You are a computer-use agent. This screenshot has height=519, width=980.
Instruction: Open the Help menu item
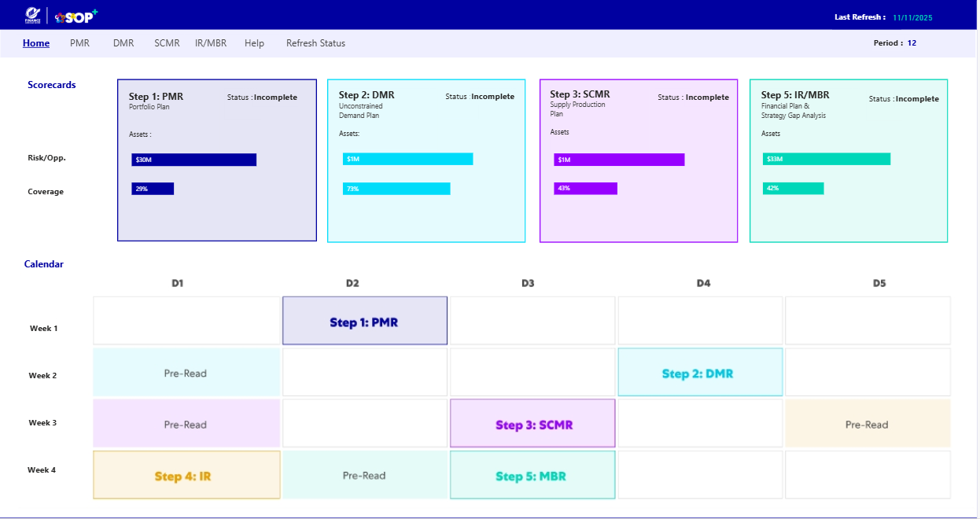[254, 43]
